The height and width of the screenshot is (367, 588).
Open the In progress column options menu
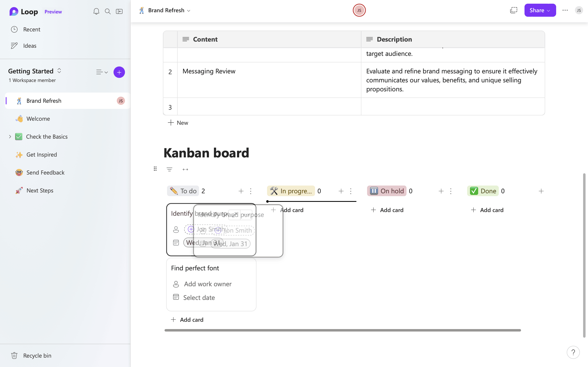pyautogui.click(x=351, y=191)
